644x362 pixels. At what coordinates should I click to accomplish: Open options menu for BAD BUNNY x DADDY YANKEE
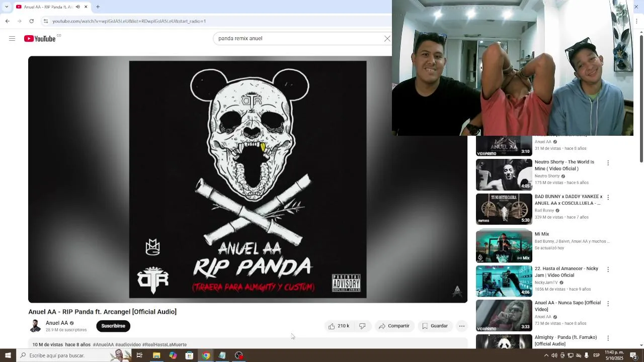pos(608,198)
